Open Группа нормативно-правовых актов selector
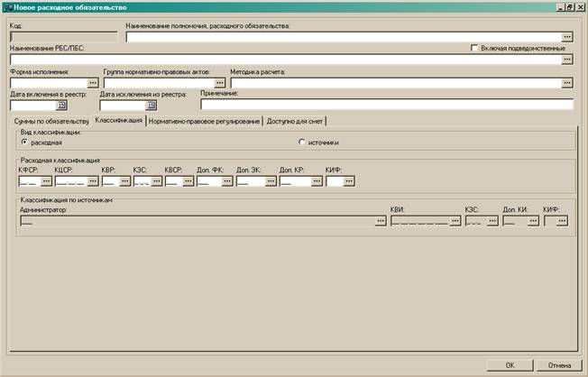588x377 pixels. (x=219, y=83)
